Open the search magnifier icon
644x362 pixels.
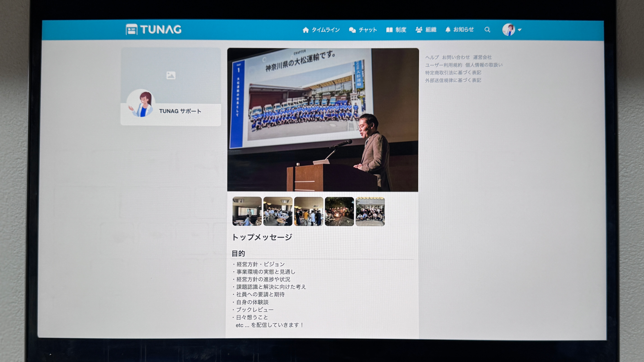pos(487,30)
